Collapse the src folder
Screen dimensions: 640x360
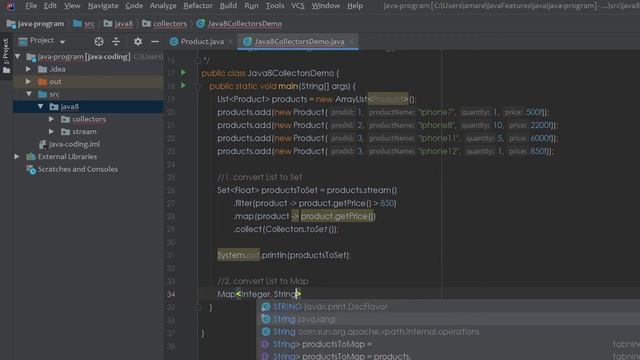point(29,94)
